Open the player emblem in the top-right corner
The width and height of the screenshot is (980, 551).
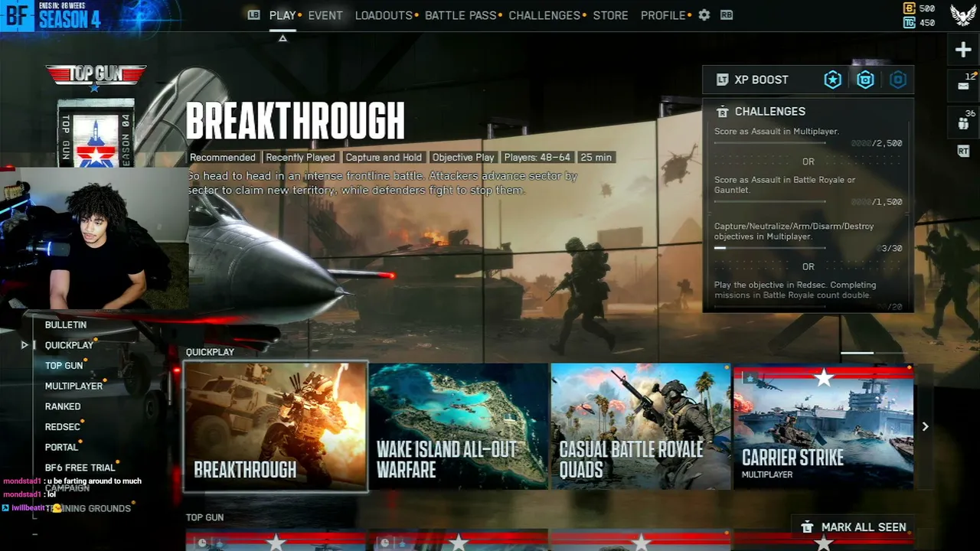(962, 15)
